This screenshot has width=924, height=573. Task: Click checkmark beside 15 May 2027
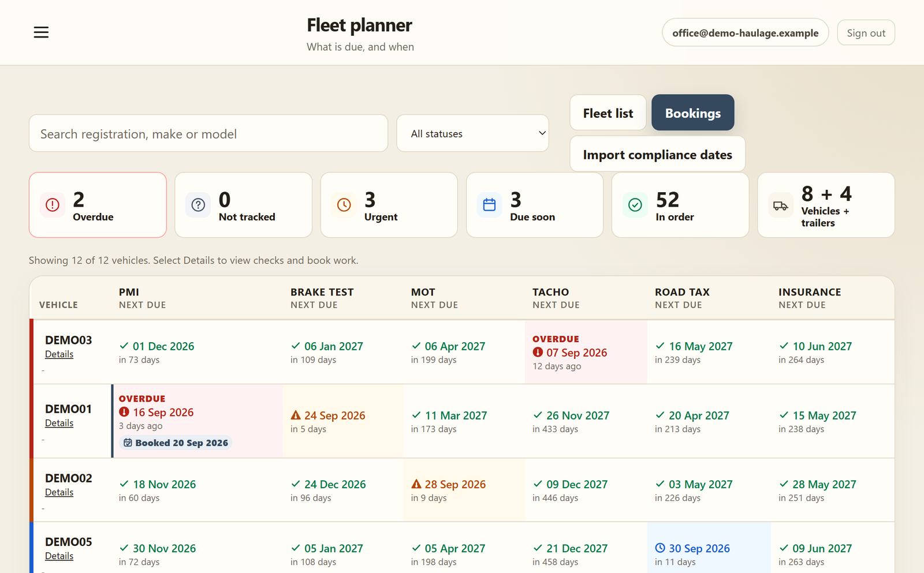click(x=784, y=415)
